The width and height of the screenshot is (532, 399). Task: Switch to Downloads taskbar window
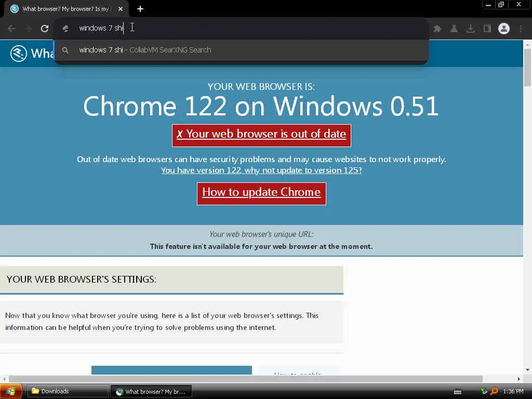68,391
